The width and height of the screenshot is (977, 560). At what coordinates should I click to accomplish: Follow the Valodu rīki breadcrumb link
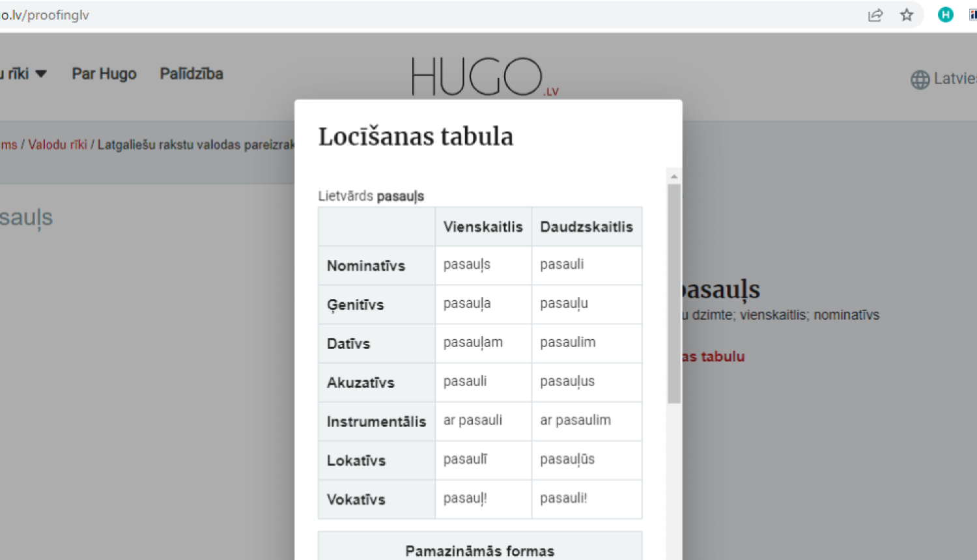pyautogui.click(x=57, y=145)
